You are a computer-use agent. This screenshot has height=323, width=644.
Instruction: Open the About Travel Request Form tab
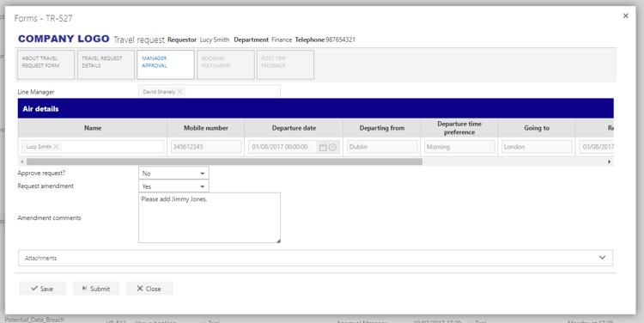[46, 65]
